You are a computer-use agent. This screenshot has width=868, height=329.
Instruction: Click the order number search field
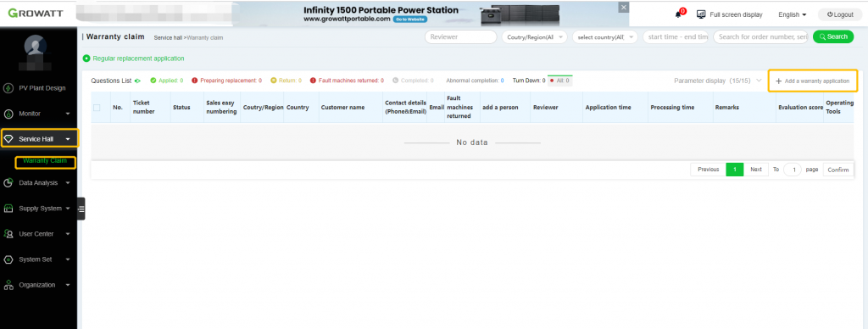point(760,36)
